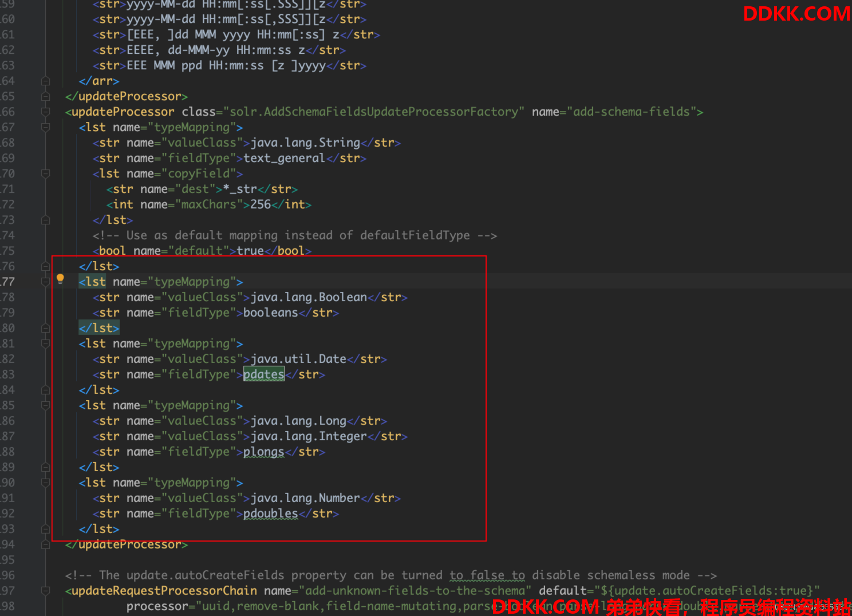Click line number 95 in the gutter
The image size is (852, 616).
tap(7, 560)
